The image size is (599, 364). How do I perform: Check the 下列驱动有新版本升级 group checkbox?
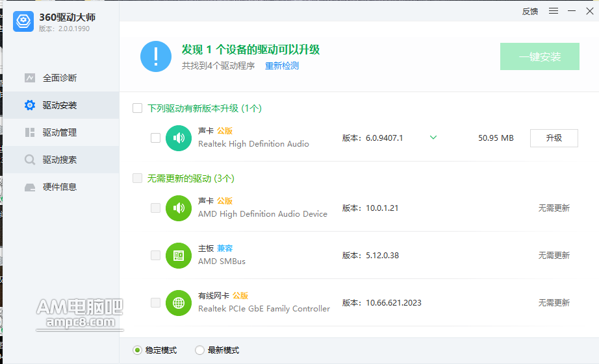coord(138,108)
